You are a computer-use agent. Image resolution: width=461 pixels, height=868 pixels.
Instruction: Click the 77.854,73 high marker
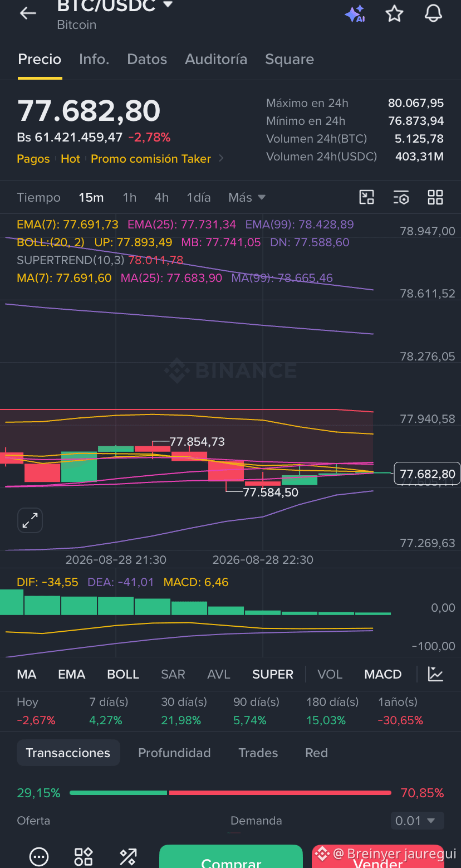[197, 442]
